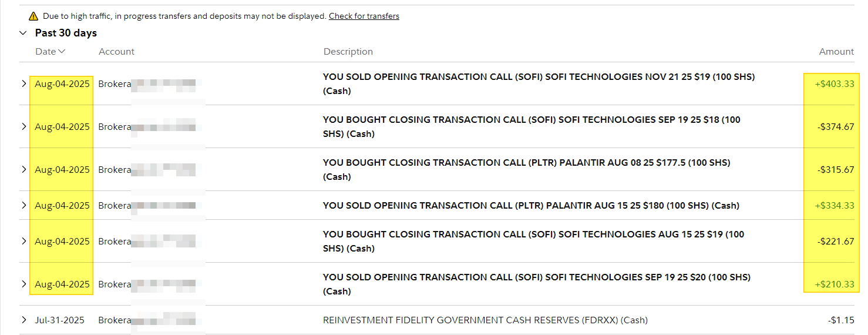
Task: Expand the PLTR AUG 08 $177.5 row chevron
Action: click(24, 169)
